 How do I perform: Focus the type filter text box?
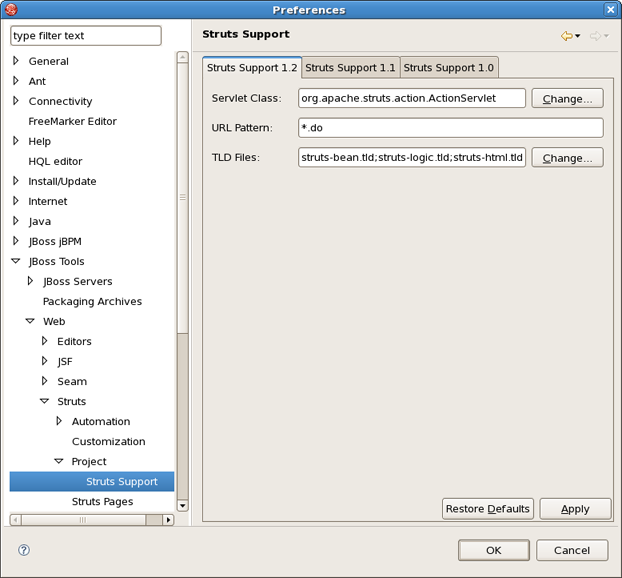[x=85, y=35]
